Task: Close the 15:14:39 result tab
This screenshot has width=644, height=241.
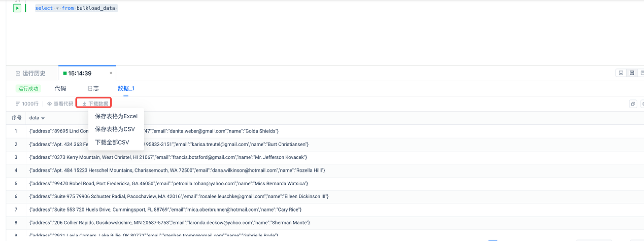Action: coord(111,73)
